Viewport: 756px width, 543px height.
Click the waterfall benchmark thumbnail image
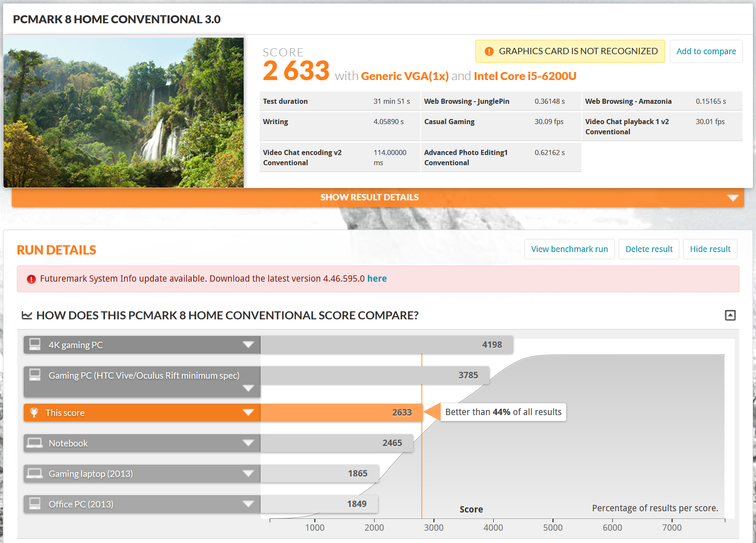point(123,113)
